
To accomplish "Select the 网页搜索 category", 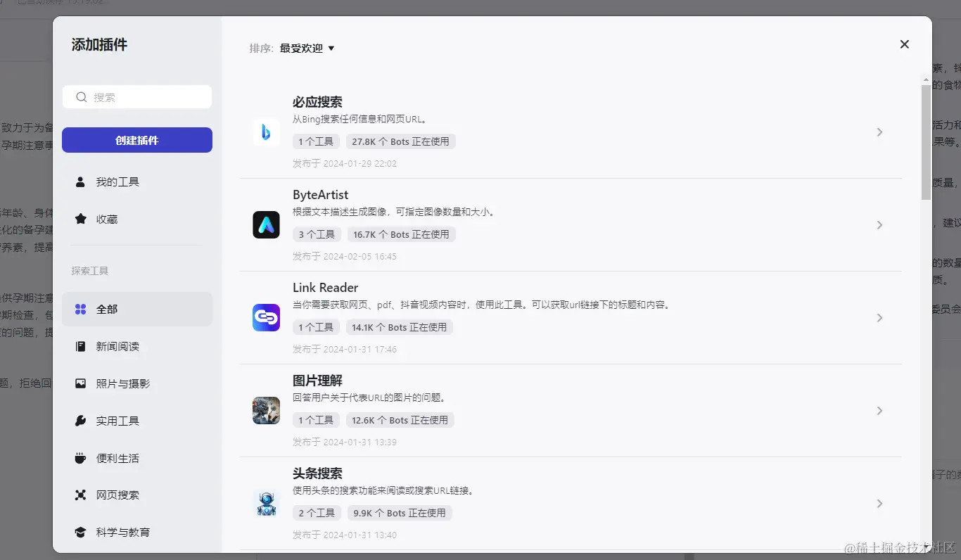I will 137,495.
